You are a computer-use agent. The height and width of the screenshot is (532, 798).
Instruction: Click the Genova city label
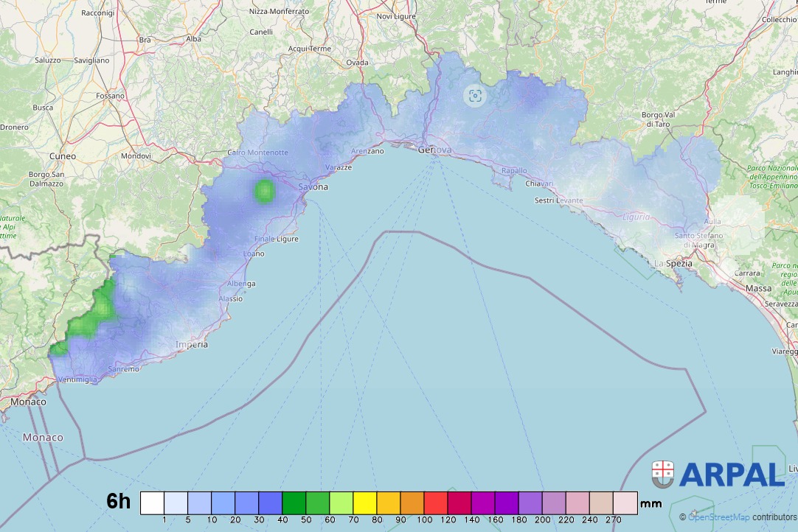(x=434, y=150)
